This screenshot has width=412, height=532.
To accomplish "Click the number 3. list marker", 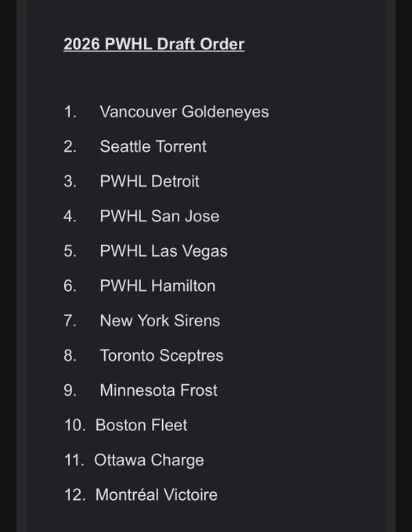I will coord(70,182).
